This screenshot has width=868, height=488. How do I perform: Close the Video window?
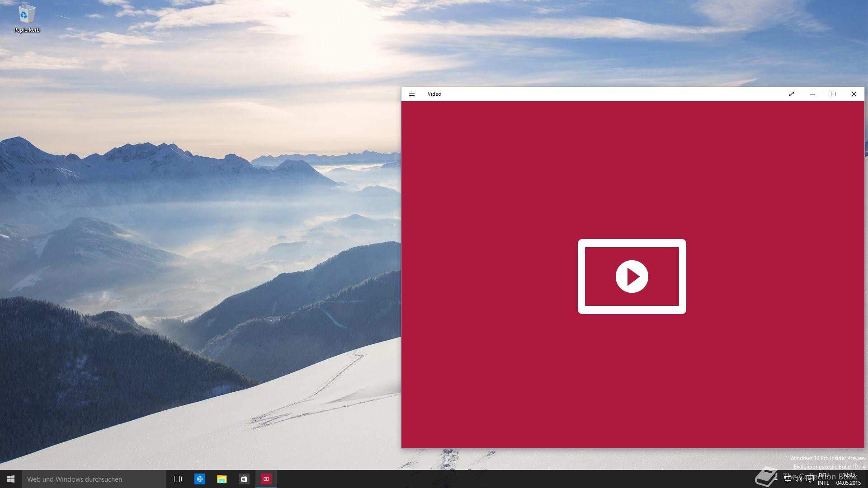(854, 94)
